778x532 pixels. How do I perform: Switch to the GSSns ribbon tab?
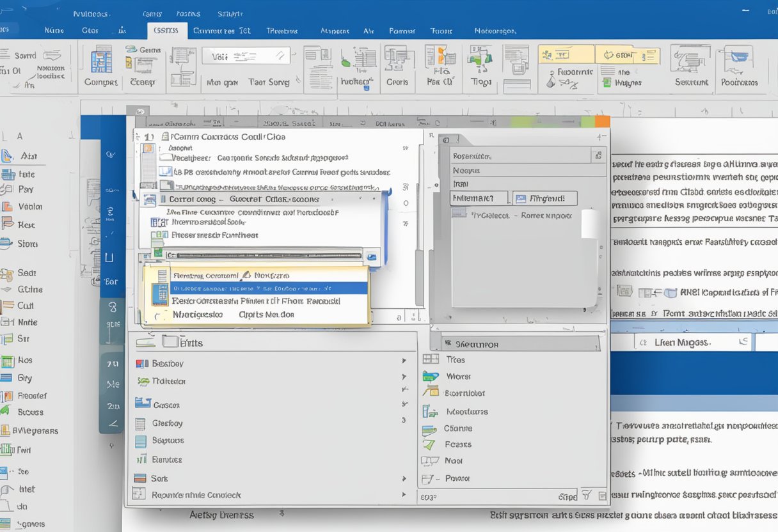[x=166, y=30]
